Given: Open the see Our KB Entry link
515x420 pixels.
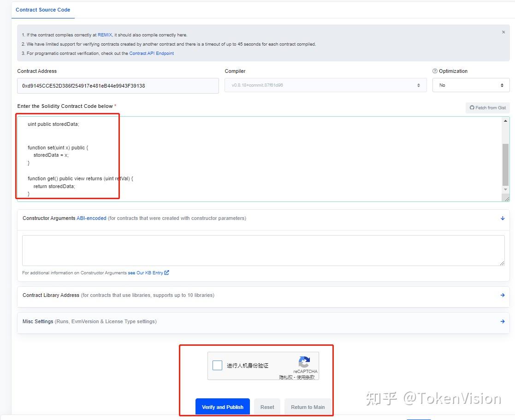Looking at the screenshot, I should [145, 272].
